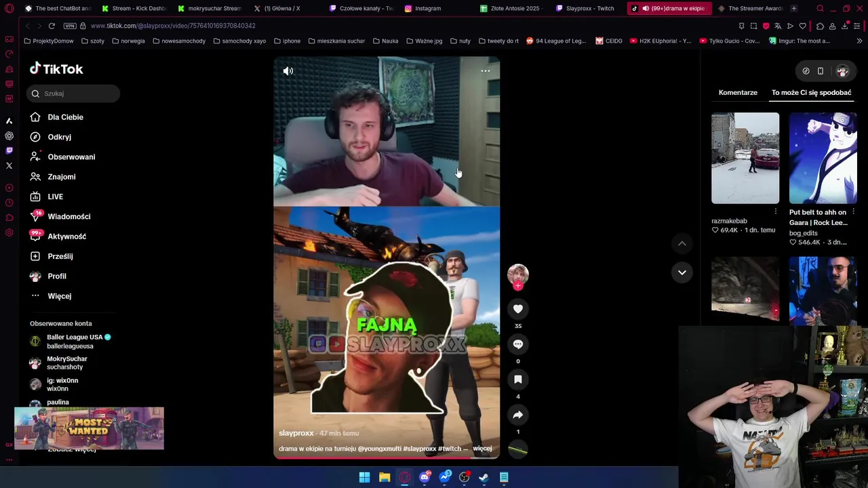The height and width of the screenshot is (488, 868).
Task: Open Messenger from taskbar
Action: pyautogui.click(x=445, y=477)
